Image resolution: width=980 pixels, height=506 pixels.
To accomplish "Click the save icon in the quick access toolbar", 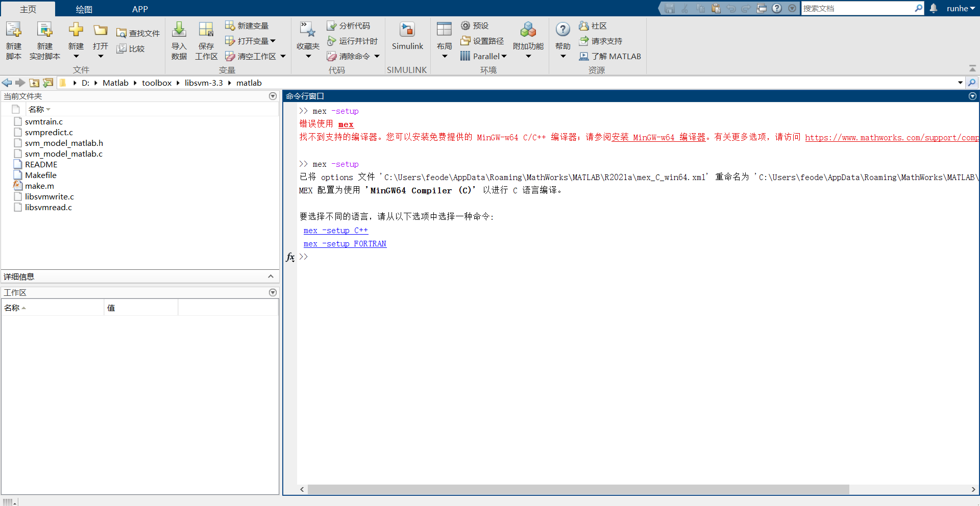I will [670, 8].
